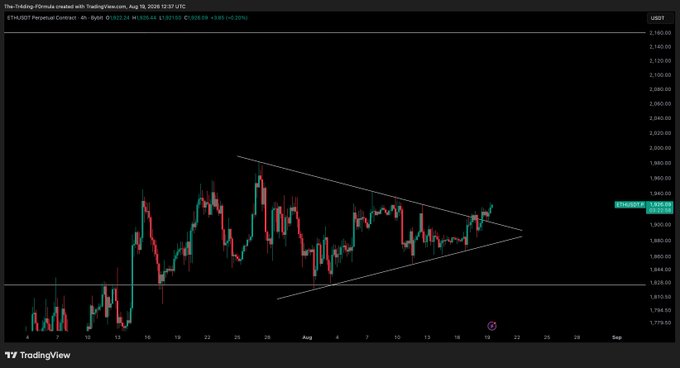Click the 1,960.00 price scale label
680x368 pixels.
[660, 179]
